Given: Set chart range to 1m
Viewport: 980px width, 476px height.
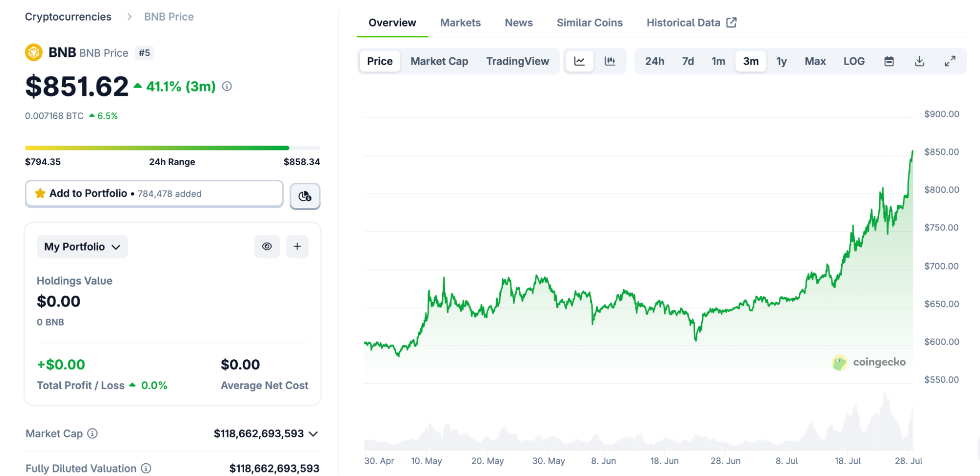Looking at the screenshot, I should 718,61.
